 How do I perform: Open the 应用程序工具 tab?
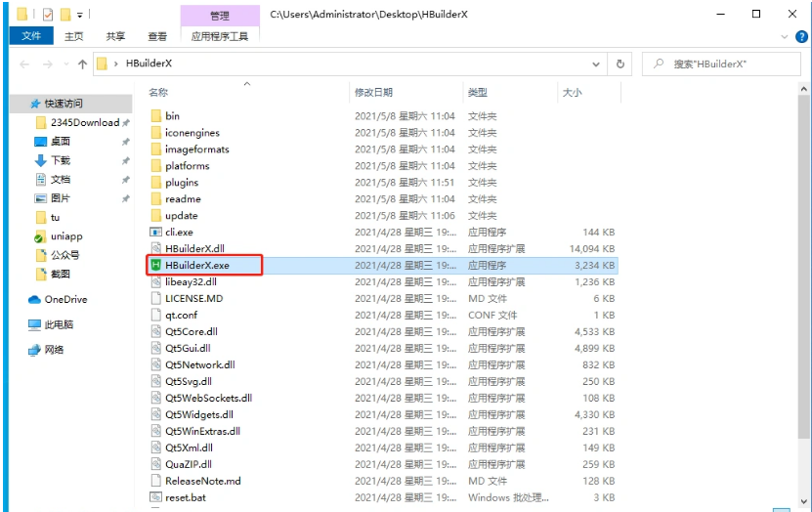tap(220, 36)
